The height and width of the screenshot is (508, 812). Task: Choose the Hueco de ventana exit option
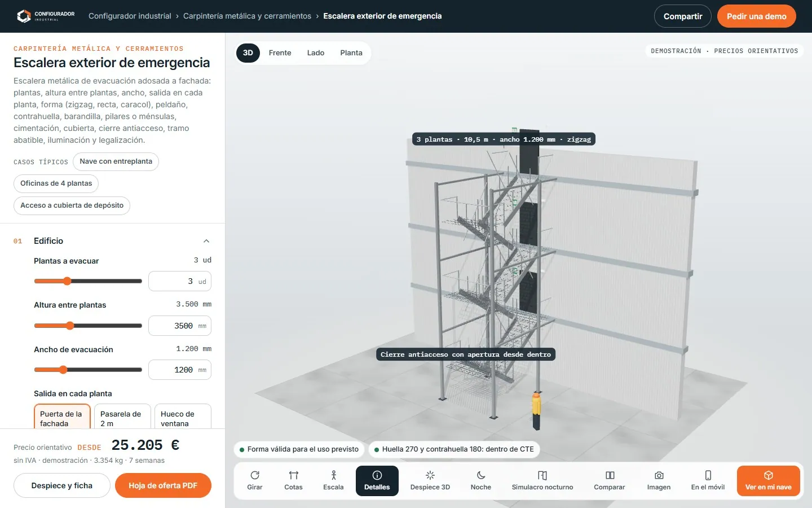183,417
